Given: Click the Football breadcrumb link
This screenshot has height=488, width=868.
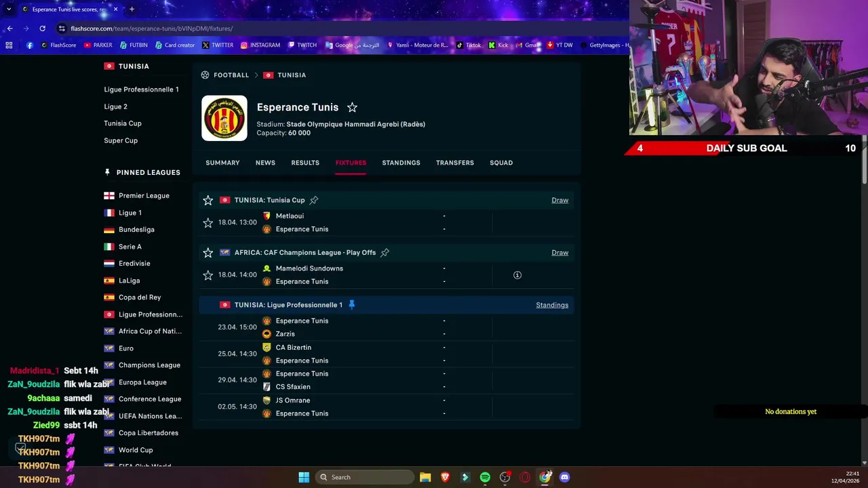Looking at the screenshot, I should (x=231, y=75).
